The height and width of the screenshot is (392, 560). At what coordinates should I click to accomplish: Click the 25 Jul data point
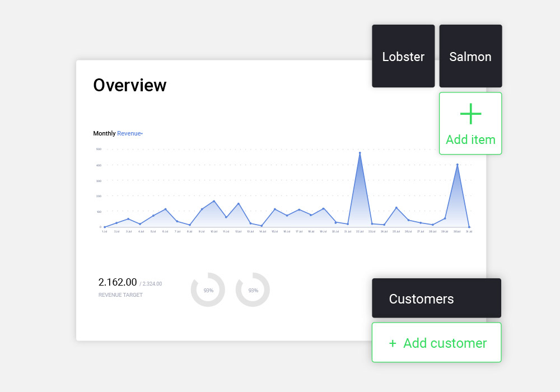point(396,207)
